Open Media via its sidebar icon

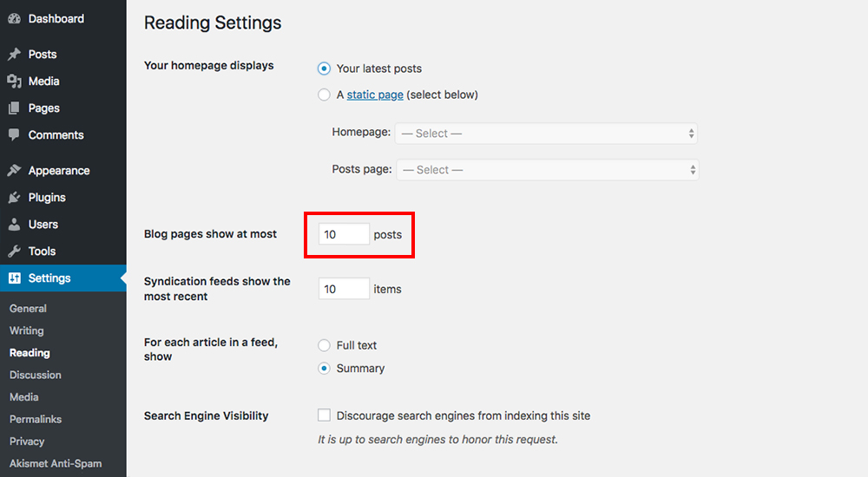[x=14, y=81]
